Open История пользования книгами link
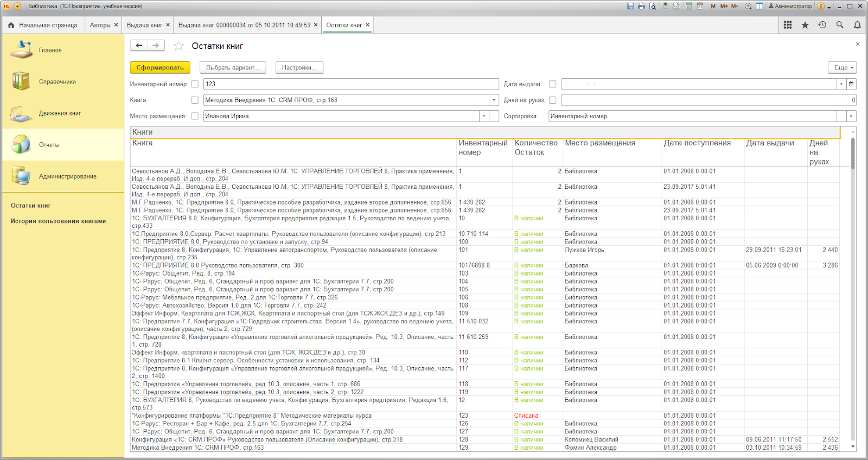Image resolution: width=868 pixels, height=460 pixels. point(58,221)
